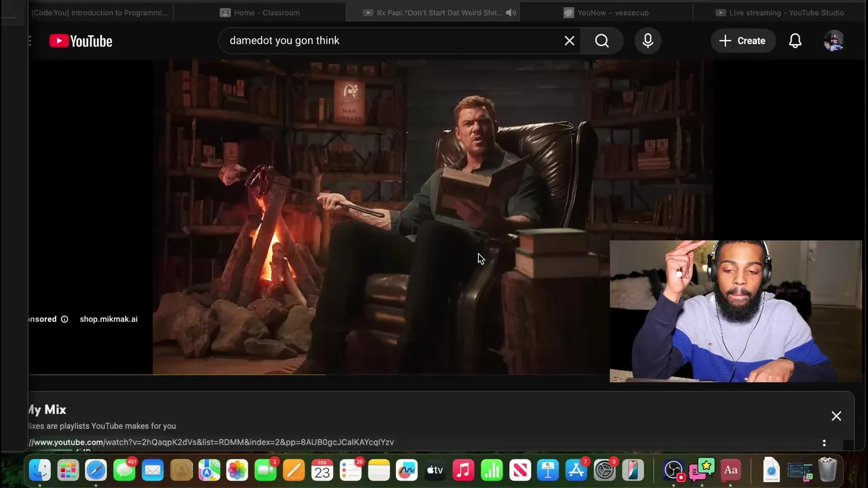Open the Live streaming YouTube Studio tab
868x488 pixels.
pyautogui.click(x=780, y=12)
